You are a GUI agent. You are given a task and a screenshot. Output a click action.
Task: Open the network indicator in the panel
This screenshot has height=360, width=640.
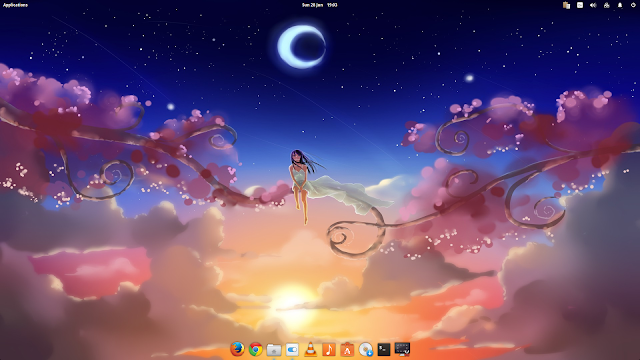[x=607, y=5]
